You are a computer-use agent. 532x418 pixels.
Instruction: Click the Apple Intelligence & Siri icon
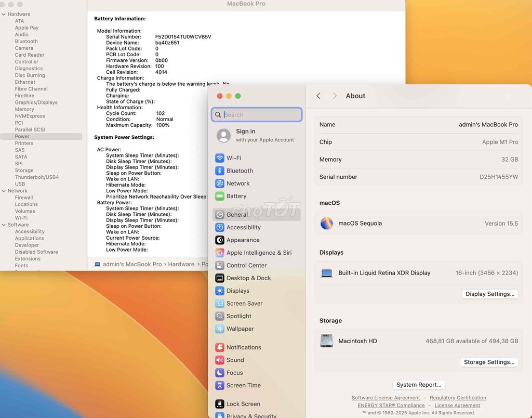[220, 253]
